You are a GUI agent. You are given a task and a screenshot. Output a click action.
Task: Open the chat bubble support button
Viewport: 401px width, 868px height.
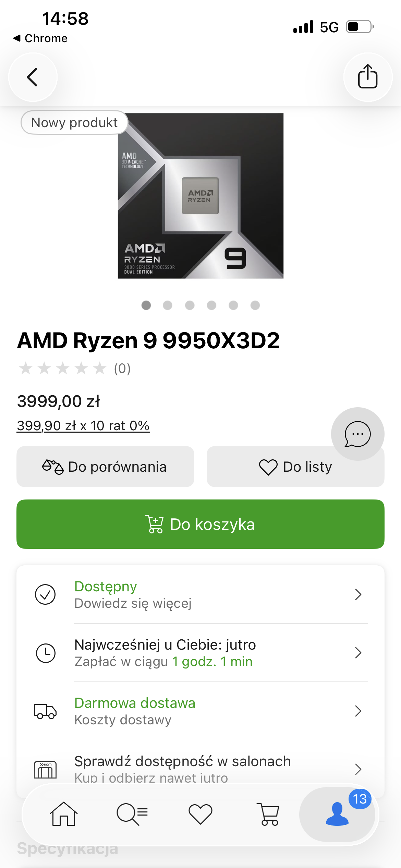(357, 434)
